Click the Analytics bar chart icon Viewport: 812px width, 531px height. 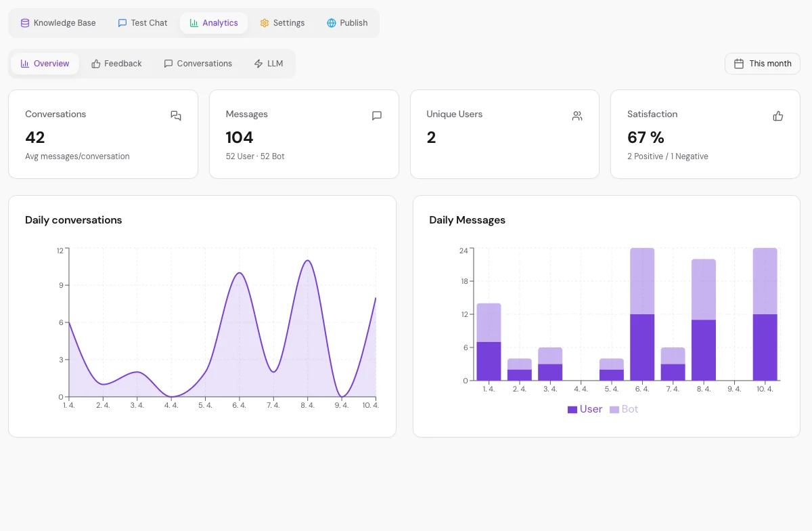click(194, 23)
